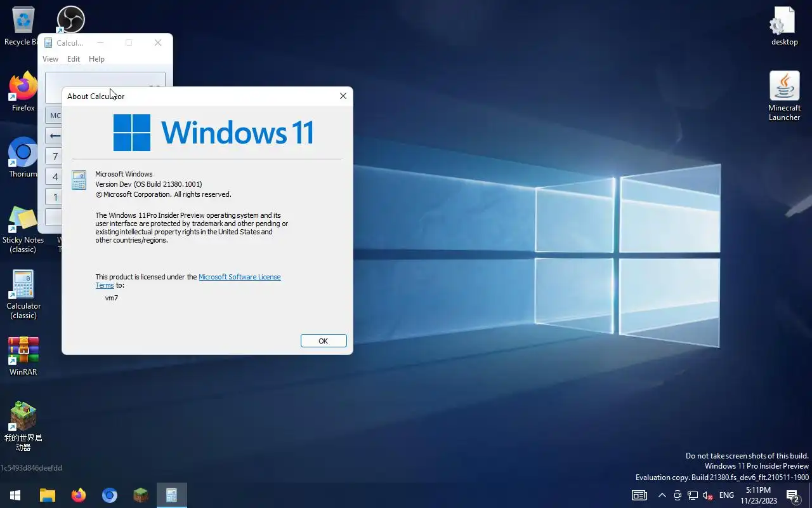Click the vm7 licensed user name
Image resolution: width=812 pixels, height=508 pixels.
click(x=112, y=298)
